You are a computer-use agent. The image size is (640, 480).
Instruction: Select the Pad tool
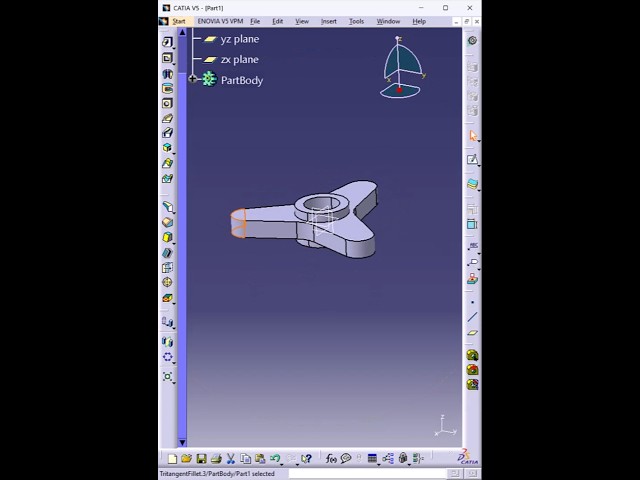[x=167, y=42]
